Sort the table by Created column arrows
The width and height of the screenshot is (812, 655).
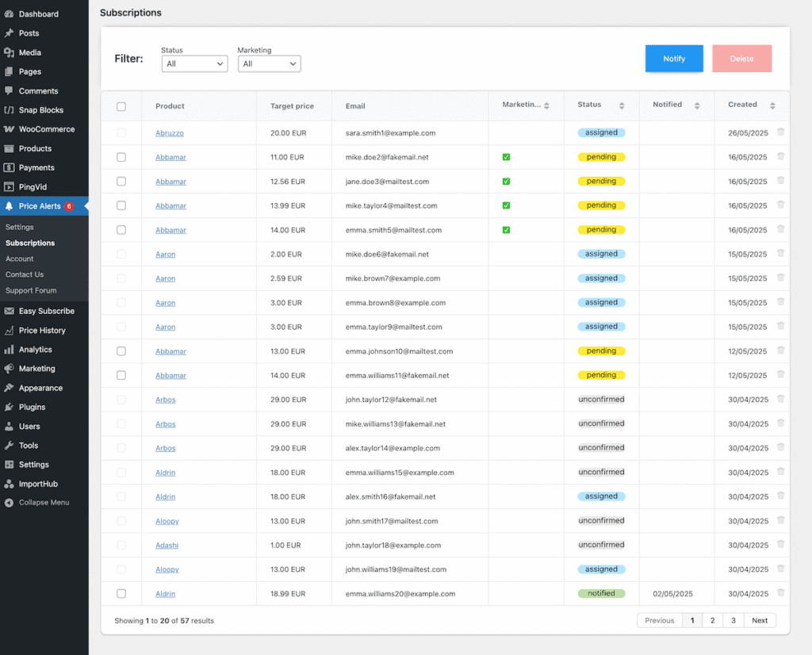coord(772,105)
